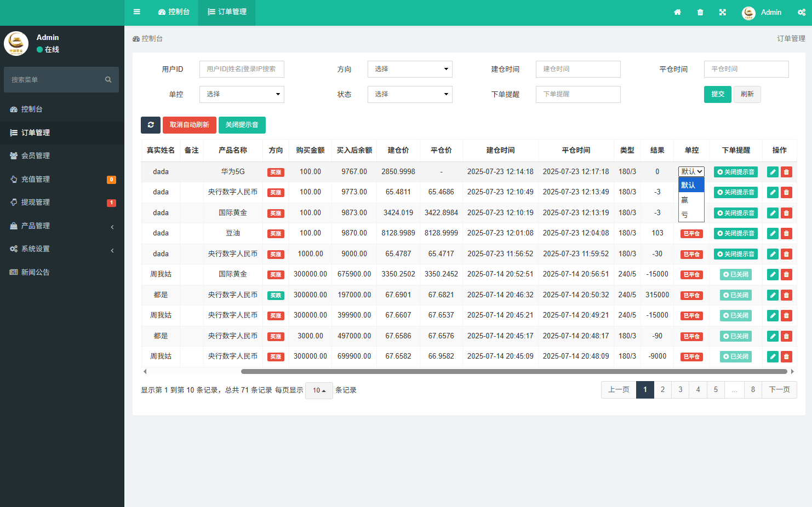Delete the 豆油 order via trash icon
Image resolution: width=812 pixels, height=507 pixels.
[786, 233]
